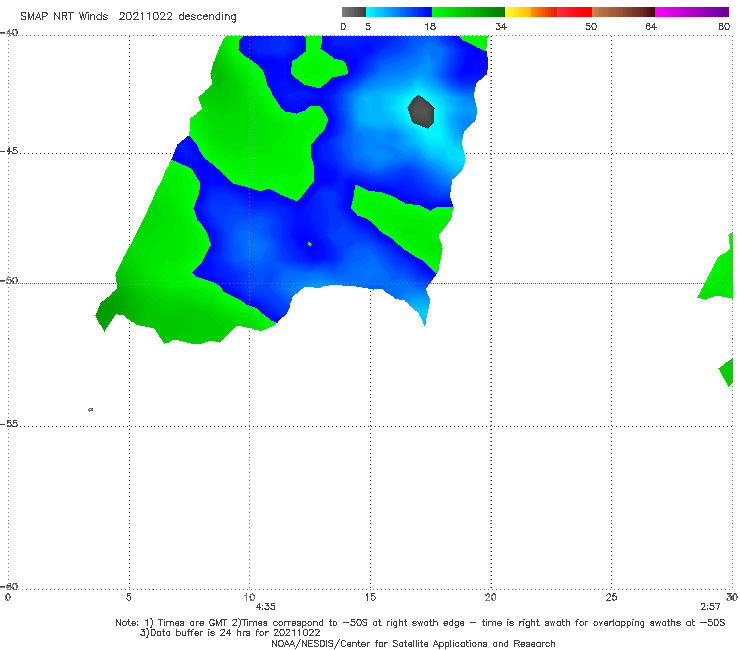The height and width of the screenshot is (650, 740).
Task: Click the '-45' latitude axis label
Action: [9, 151]
